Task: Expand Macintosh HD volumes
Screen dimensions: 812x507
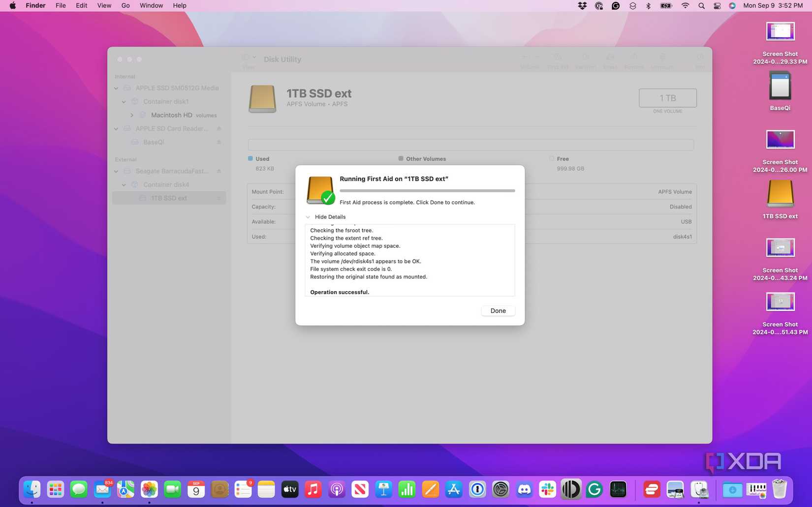Action: click(131, 115)
